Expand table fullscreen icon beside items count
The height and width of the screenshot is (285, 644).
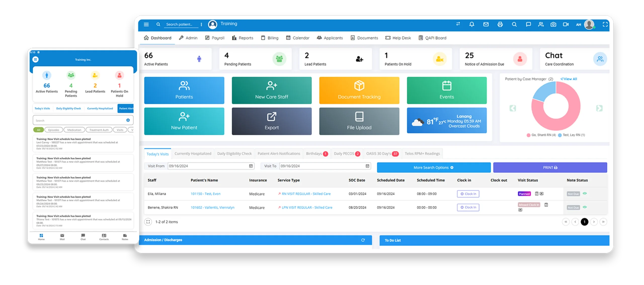tap(148, 222)
